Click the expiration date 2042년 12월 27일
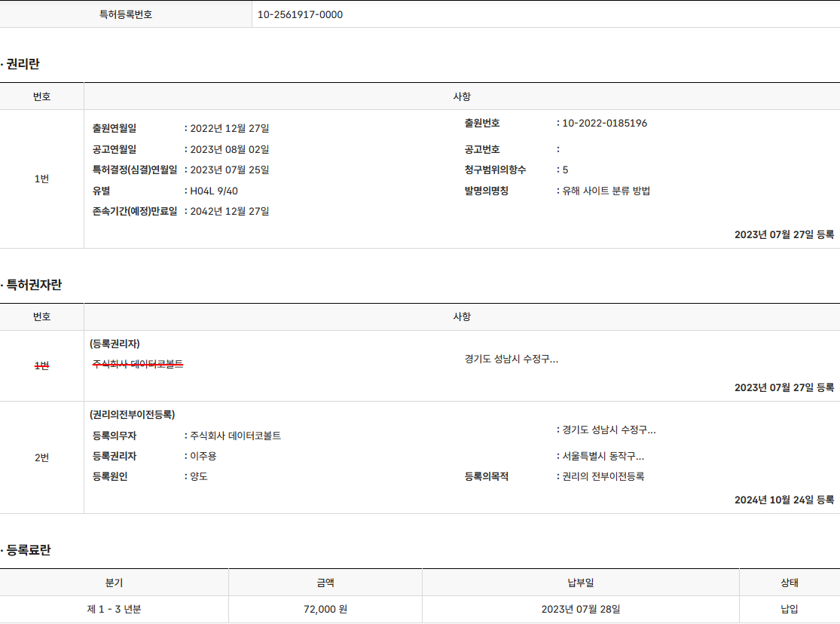The width and height of the screenshot is (840, 624). point(229,211)
